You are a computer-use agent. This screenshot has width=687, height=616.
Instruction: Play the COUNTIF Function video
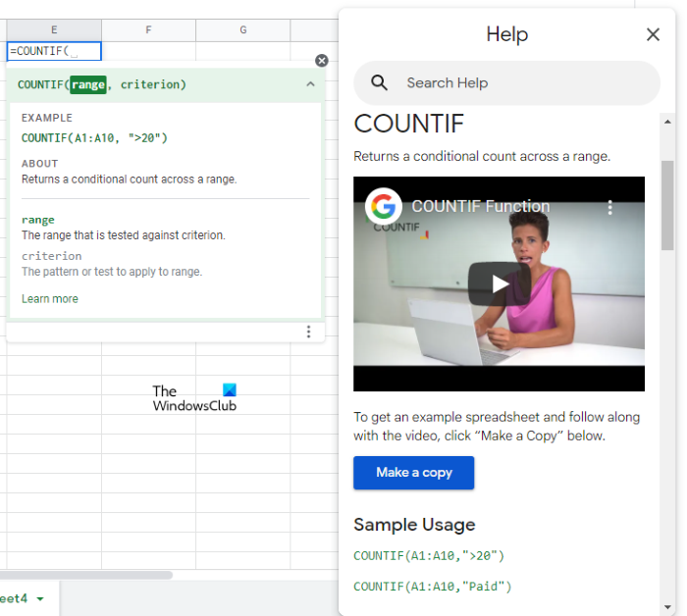499,284
